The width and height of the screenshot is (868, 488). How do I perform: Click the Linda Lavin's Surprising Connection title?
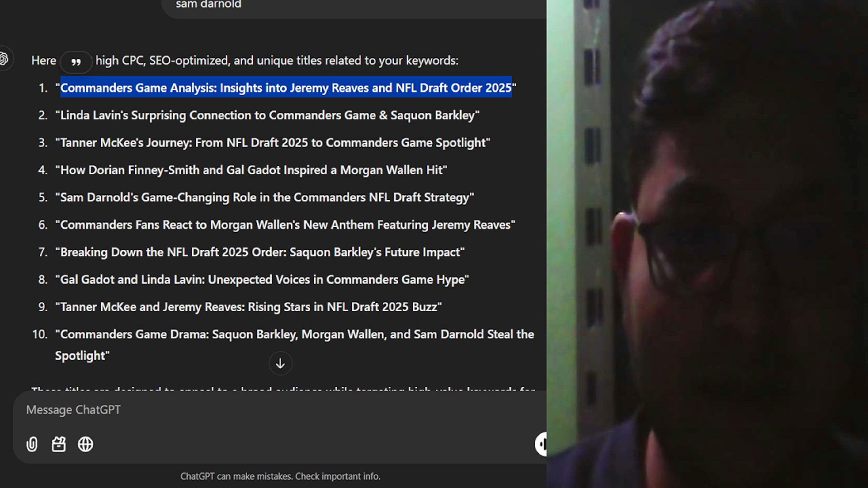click(267, 115)
